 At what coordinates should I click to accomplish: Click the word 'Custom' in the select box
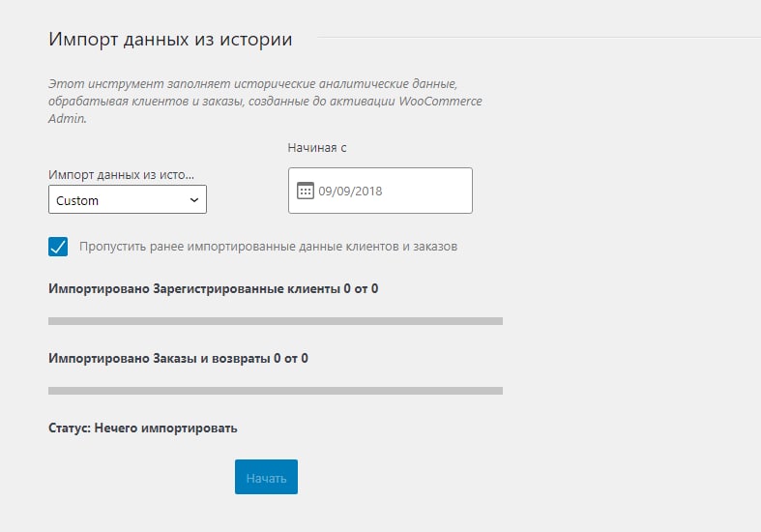click(x=77, y=201)
